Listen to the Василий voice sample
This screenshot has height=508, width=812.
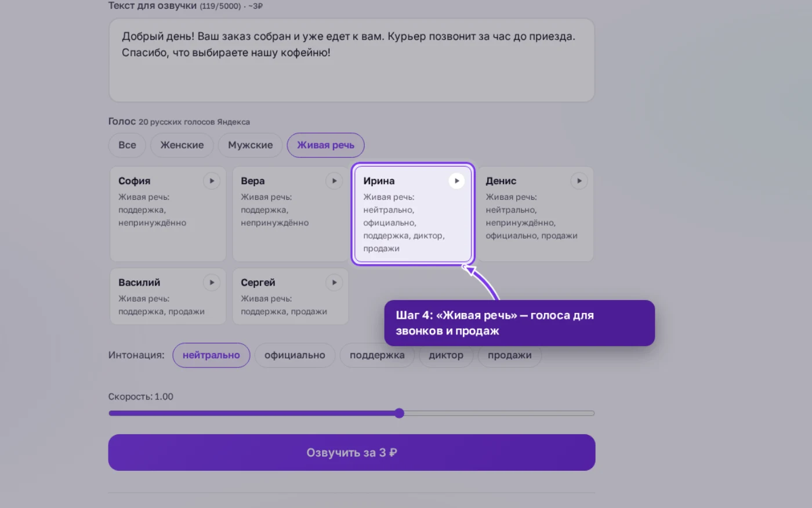point(212,283)
